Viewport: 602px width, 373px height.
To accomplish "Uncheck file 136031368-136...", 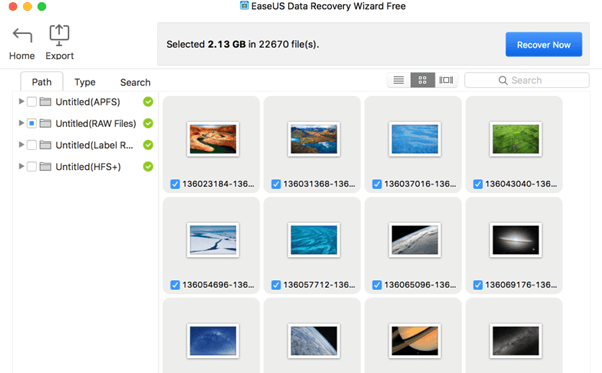I will pyautogui.click(x=276, y=184).
